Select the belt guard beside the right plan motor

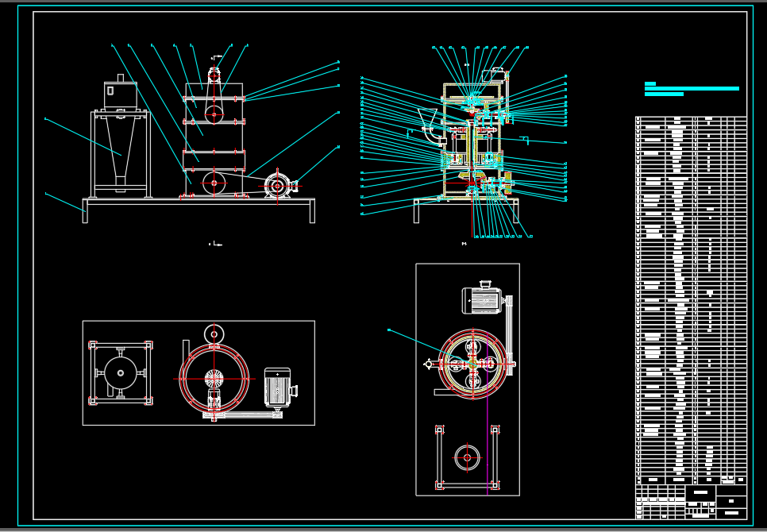pyautogui.click(x=509, y=335)
